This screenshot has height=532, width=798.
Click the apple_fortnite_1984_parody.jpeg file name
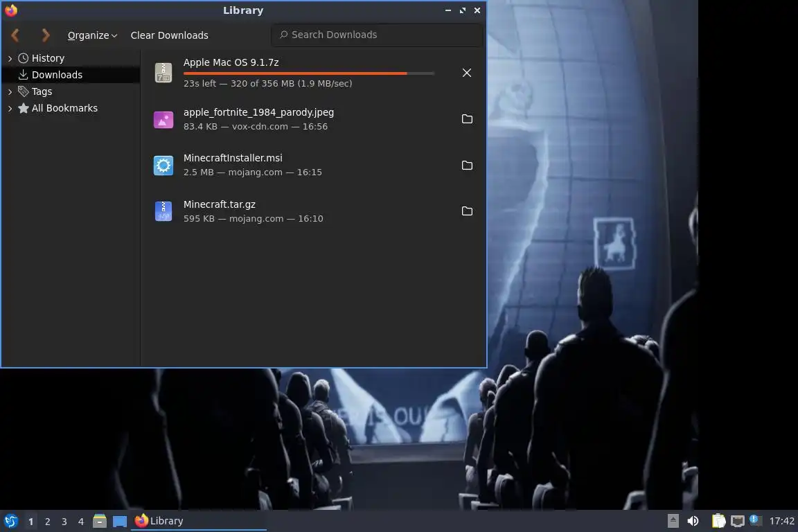tap(258, 112)
